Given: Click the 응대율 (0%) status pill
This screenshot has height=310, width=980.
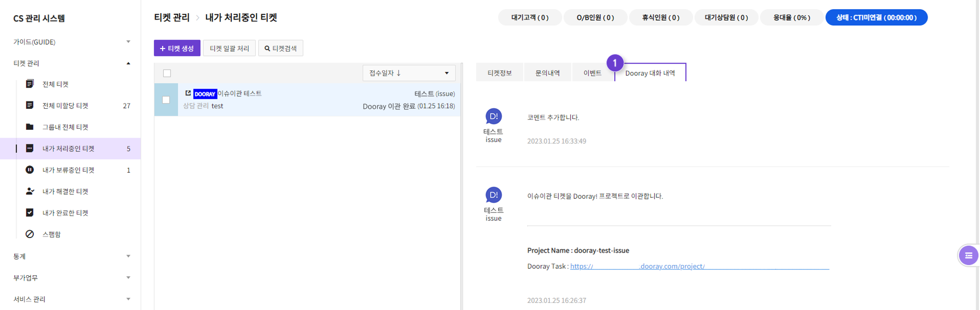Looking at the screenshot, I should (x=791, y=17).
